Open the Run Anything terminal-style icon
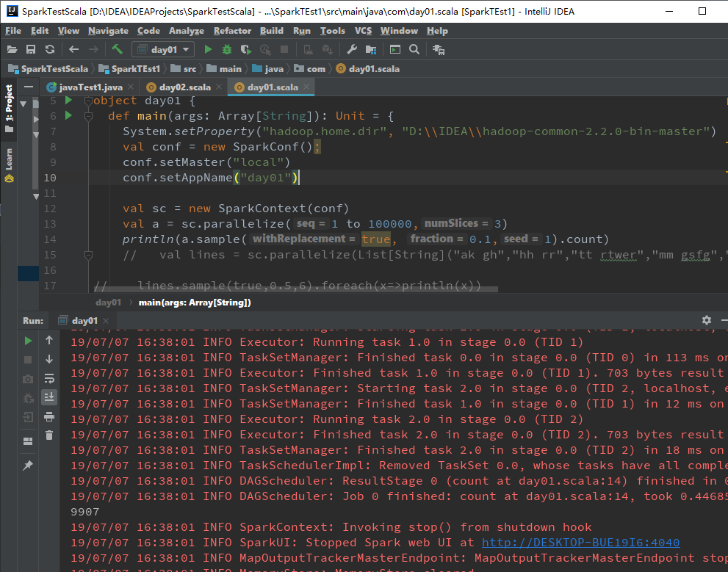The image size is (728, 572). tap(394, 50)
